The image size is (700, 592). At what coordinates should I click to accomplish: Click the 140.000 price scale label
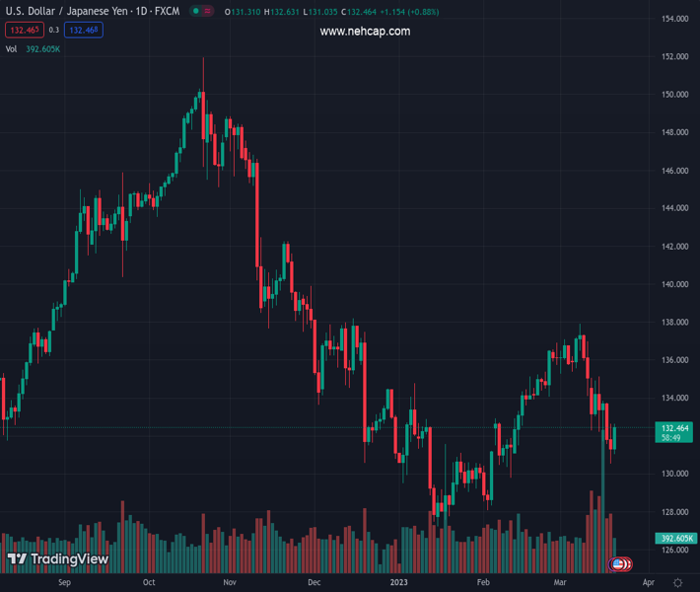point(674,285)
